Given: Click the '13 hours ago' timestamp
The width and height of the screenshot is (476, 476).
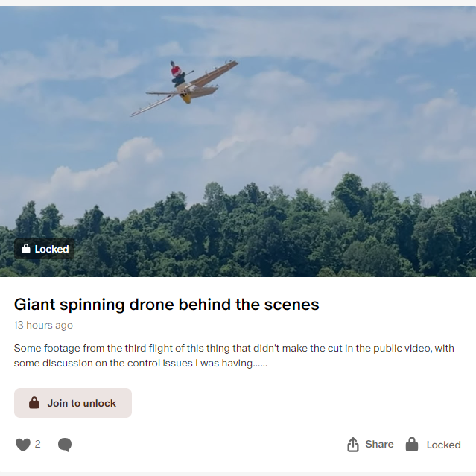Looking at the screenshot, I should click(43, 326).
